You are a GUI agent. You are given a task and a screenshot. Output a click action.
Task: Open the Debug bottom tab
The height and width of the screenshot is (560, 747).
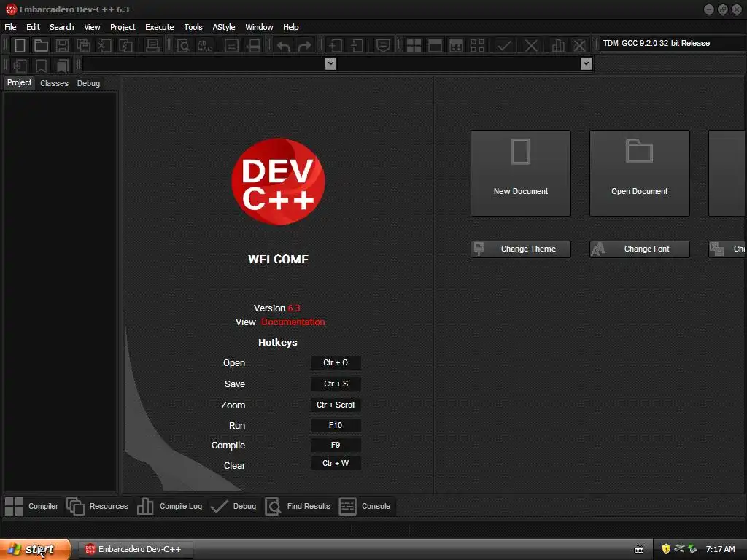pyautogui.click(x=233, y=506)
